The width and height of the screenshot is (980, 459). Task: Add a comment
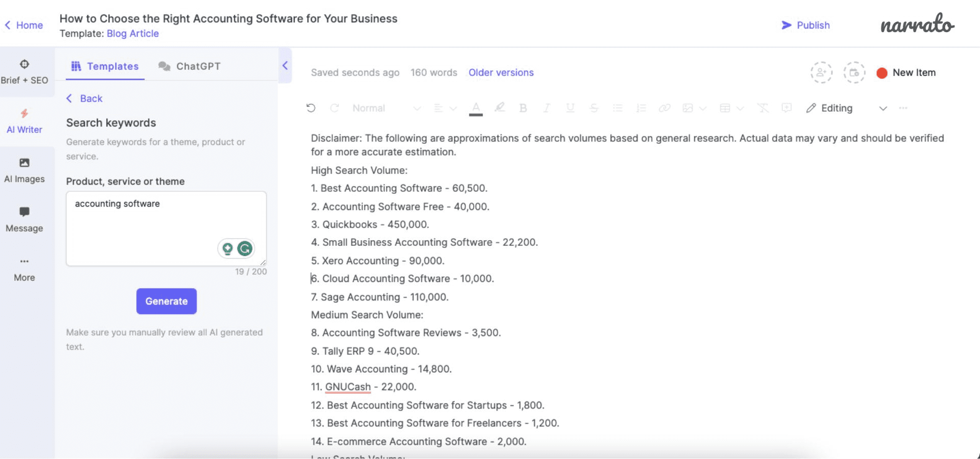click(x=787, y=108)
